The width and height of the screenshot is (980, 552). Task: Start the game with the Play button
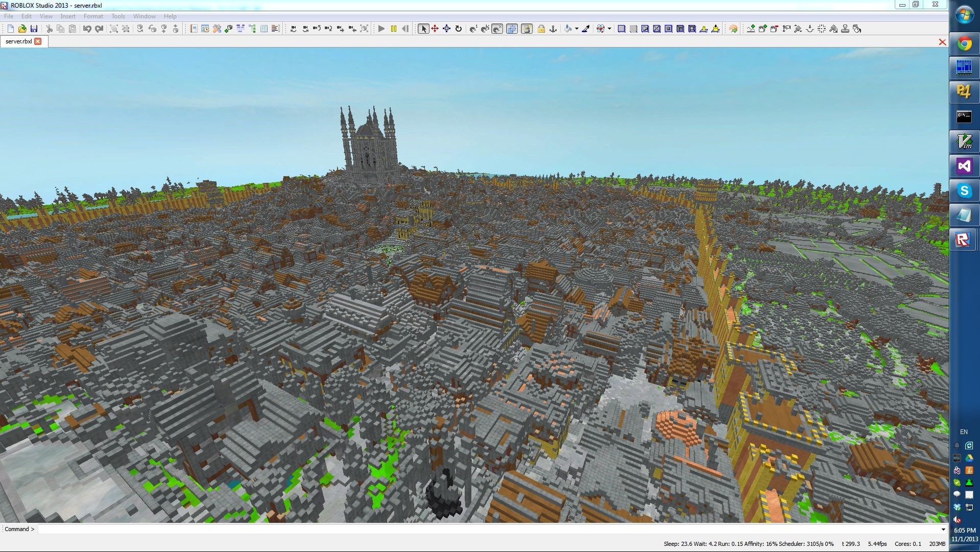click(381, 29)
